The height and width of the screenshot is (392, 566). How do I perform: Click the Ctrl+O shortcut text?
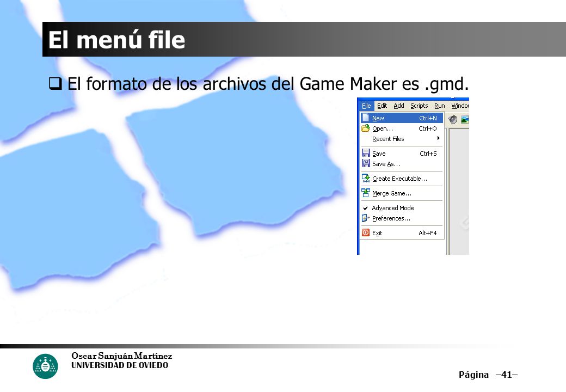coord(427,128)
